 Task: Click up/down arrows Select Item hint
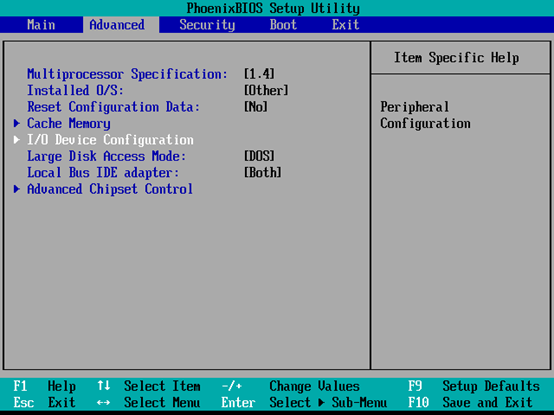click(149, 386)
